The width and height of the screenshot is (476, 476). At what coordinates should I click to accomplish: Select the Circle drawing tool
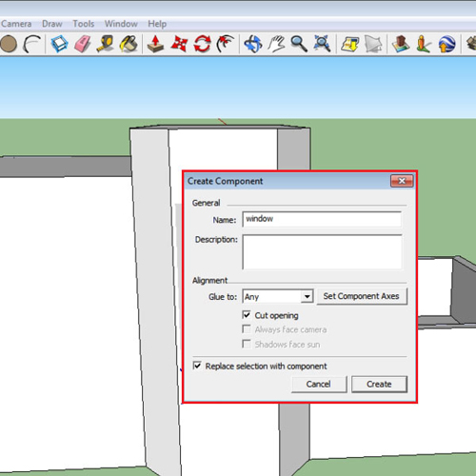[9, 44]
